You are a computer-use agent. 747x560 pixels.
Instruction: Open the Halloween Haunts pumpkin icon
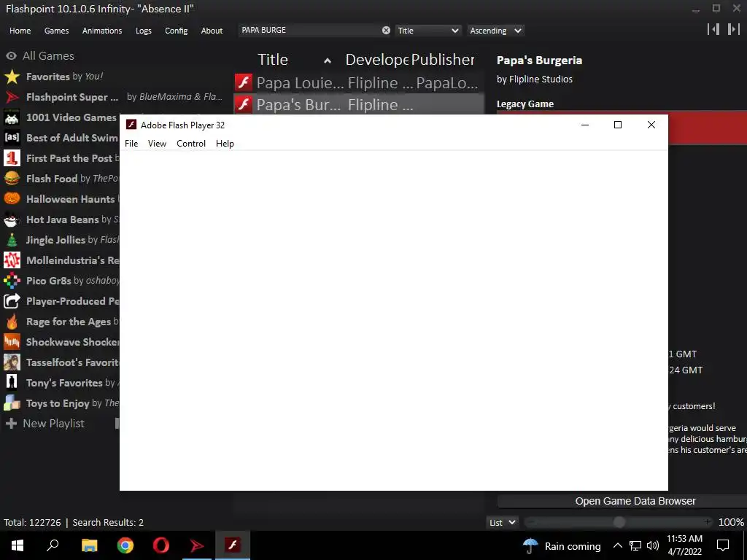(x=12, y=199)
